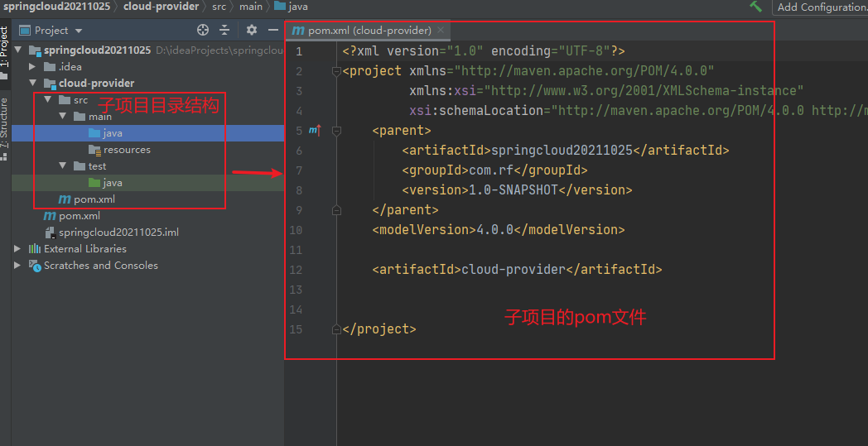The width and height of the screenshot is (868, 446).
Task: Click springcloud20211025 breadcrumb in navigation bar
Action: click(x=56, y=7)
